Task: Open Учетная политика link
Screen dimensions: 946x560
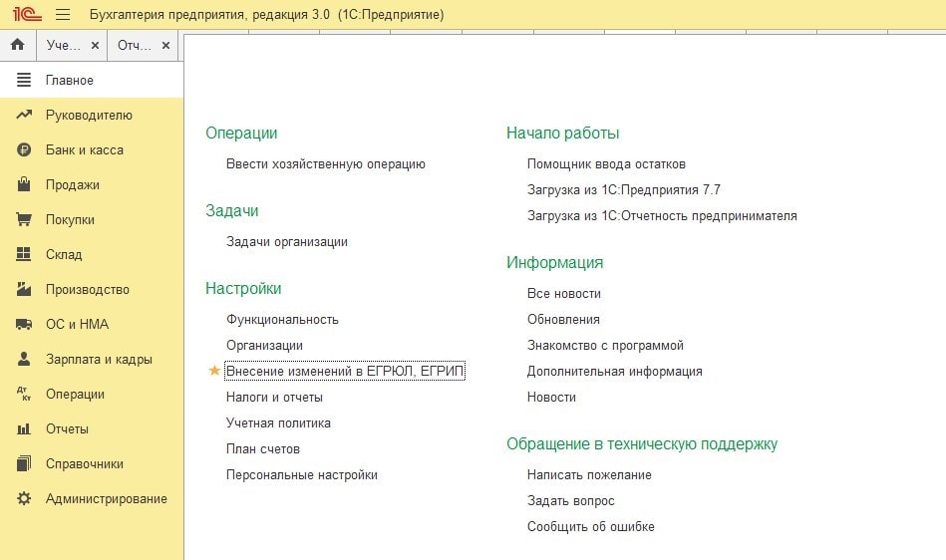Action: 278,423
